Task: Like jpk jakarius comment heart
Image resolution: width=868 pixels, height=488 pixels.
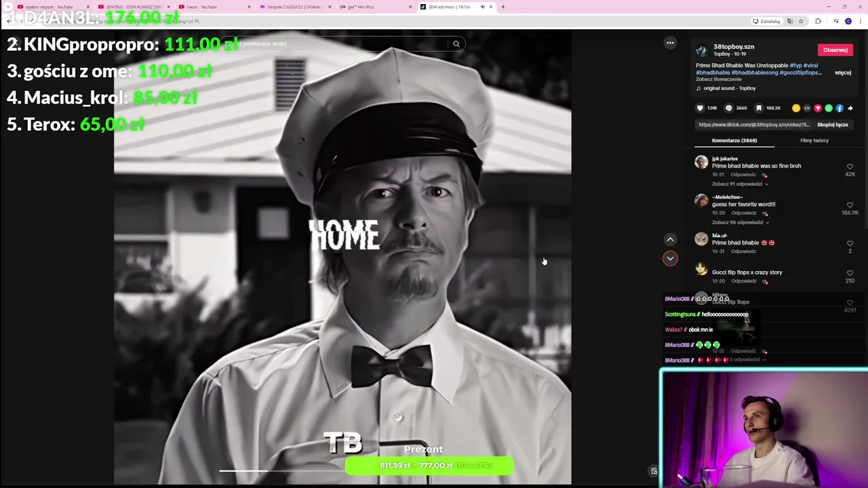Action: pos(850,167)
